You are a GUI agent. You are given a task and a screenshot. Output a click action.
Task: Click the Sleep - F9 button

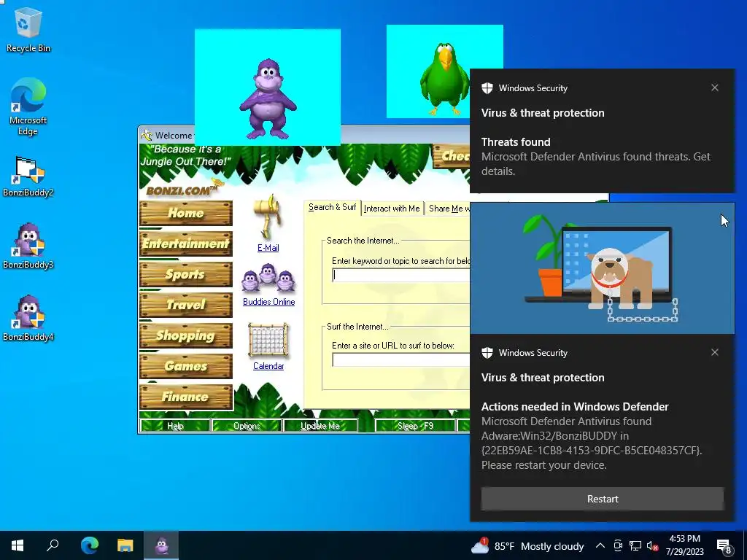pos(415,426)
